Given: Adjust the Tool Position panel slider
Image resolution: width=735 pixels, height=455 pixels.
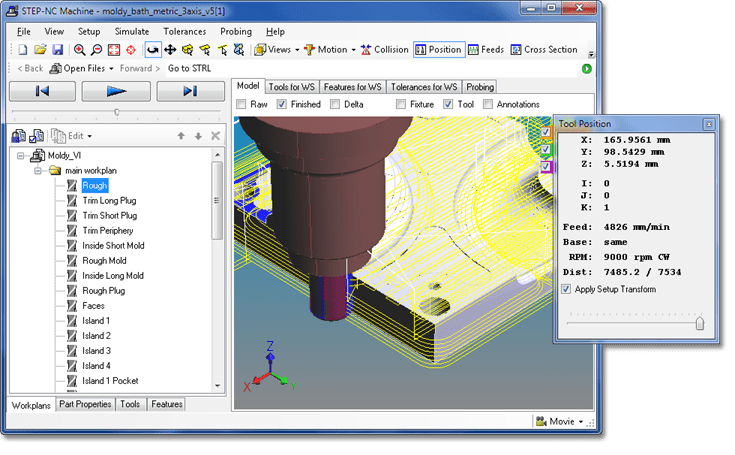Looking at the screenshot, I should 700,323.
